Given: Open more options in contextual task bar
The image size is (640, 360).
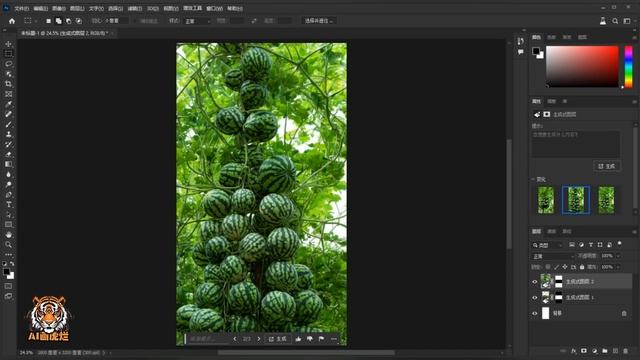Looking at the screenshot, I should (333, 339).
